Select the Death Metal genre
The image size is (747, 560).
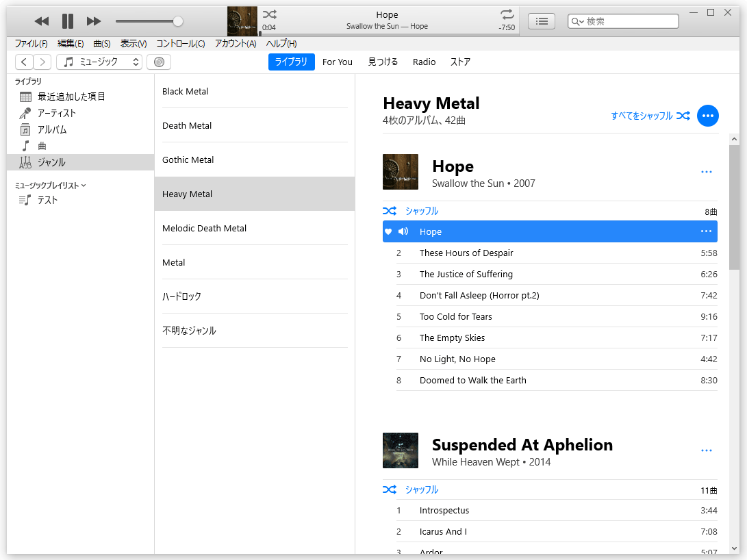(x=255, y=126)
